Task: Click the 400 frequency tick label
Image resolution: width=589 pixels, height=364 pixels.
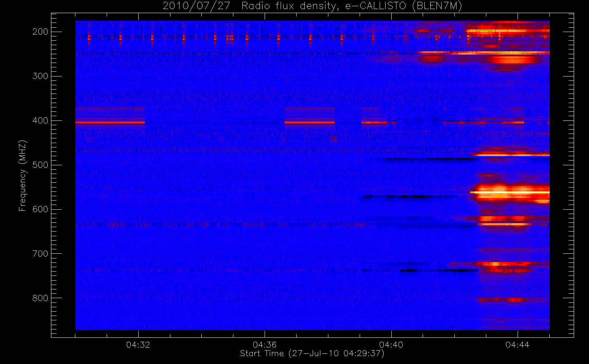Action: [40, 120]
